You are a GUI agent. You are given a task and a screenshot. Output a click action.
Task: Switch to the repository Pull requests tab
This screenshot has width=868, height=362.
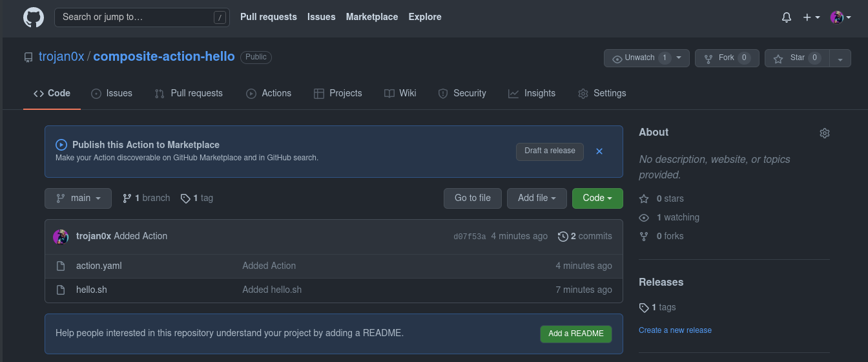pyautogui.click(x=189, y=93)
